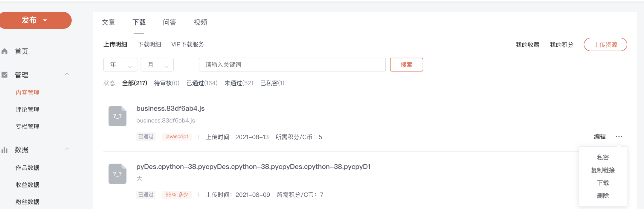Screen dimensions: 644x209
Task: Switch to the 视频 tab
Action: coord(200,22)
